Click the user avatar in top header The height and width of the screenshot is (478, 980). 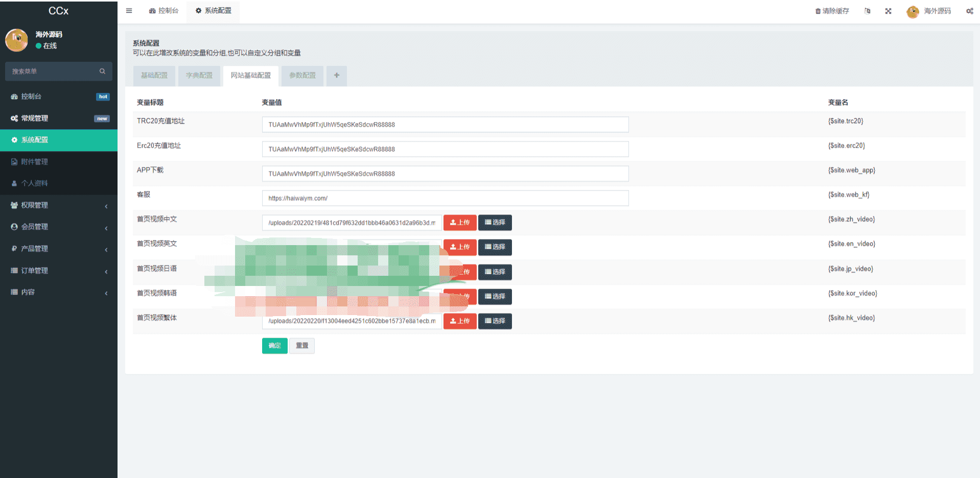pyautogui.click(x=913, y=11)
